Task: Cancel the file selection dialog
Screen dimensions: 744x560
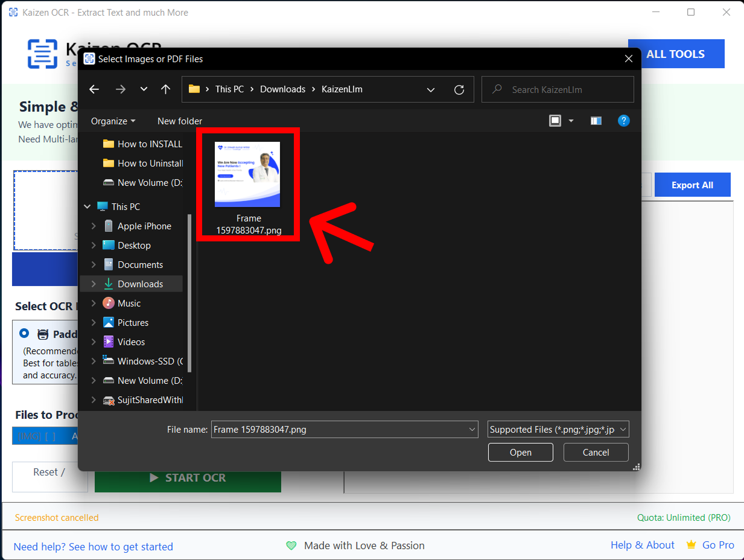Action: [x=596, y=452]
